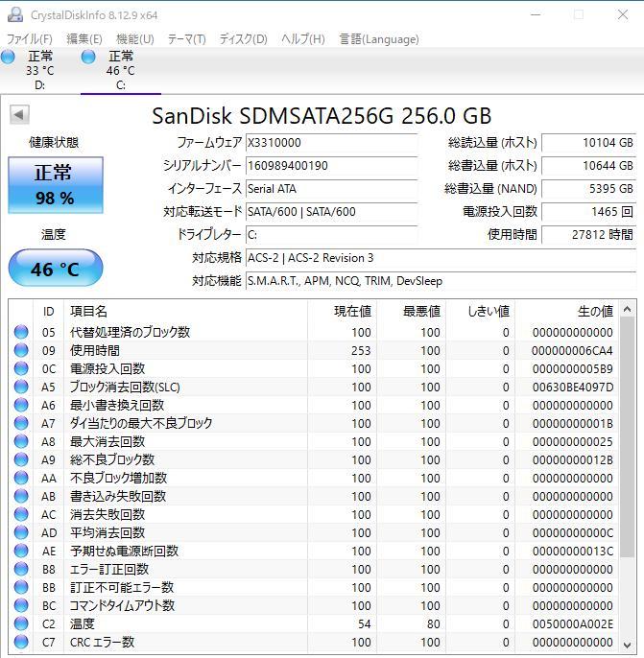Select the C: drive tab at 46 °C
The width and height of the screenshot is (644, 658).
coord(121,70)
